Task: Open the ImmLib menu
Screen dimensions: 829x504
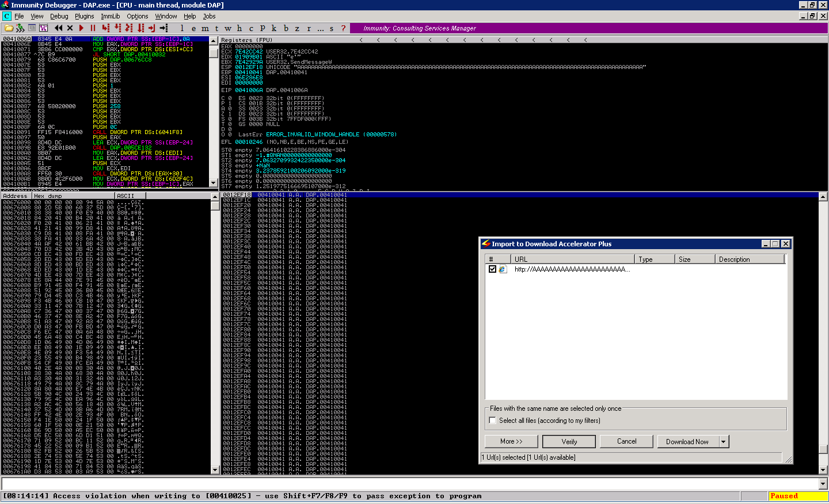Action: click(111, 16)
